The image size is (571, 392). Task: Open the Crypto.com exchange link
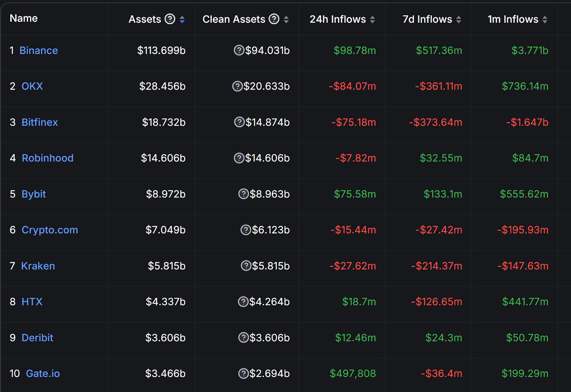pos(50,230)
